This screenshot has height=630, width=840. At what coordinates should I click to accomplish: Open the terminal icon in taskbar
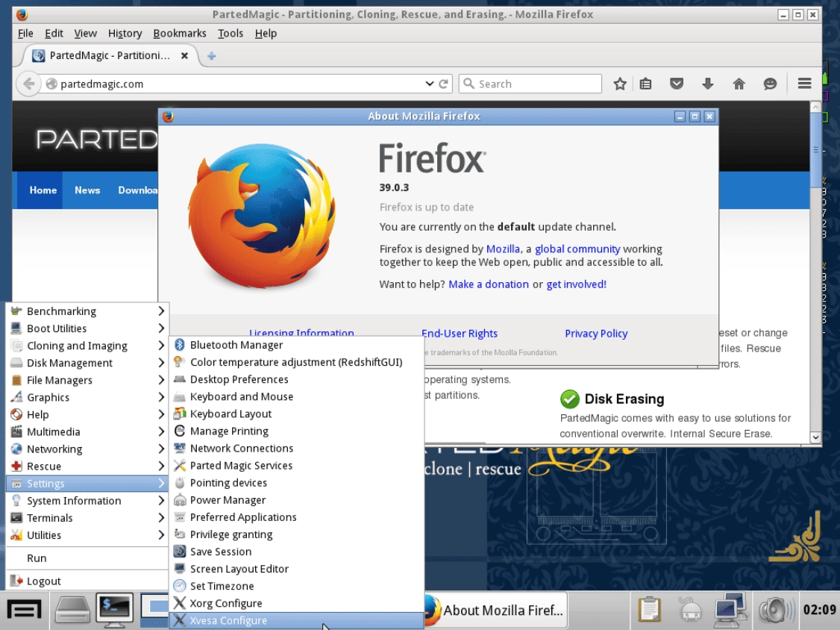click(x=114, y=610)
